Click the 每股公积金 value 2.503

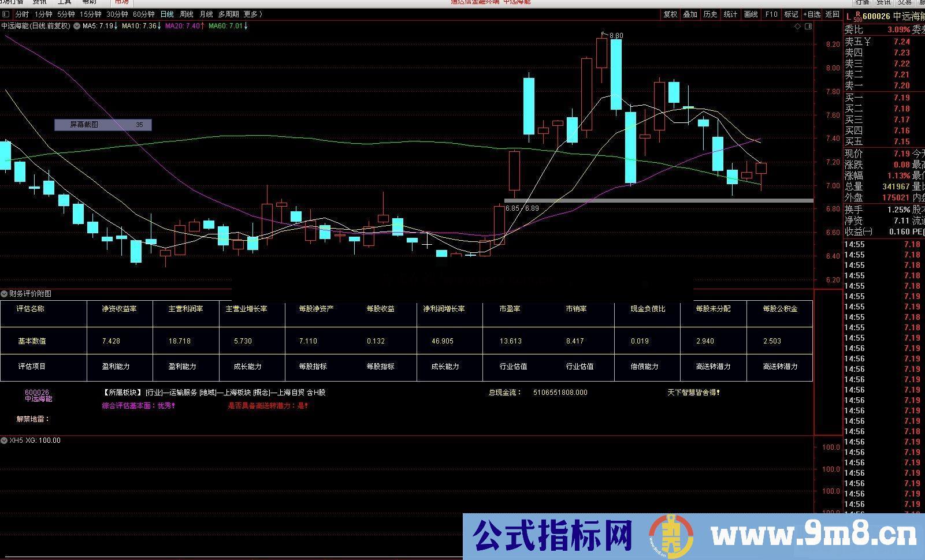(x=772, y=341)
